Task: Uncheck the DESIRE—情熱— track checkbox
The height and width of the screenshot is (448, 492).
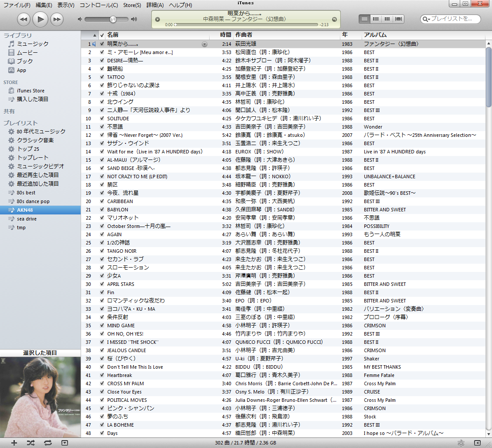Action: (102, 61)
